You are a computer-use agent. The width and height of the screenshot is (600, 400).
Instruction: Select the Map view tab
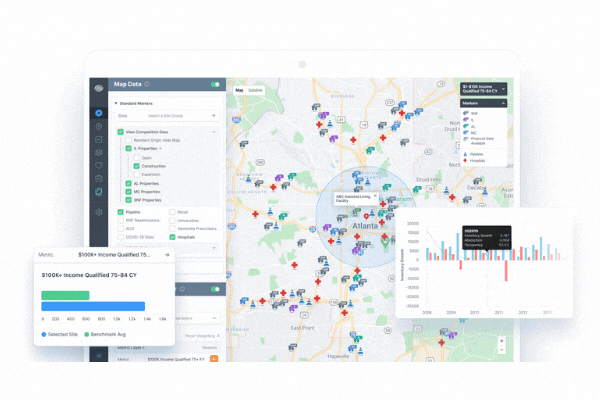click(x=239, y=90)
